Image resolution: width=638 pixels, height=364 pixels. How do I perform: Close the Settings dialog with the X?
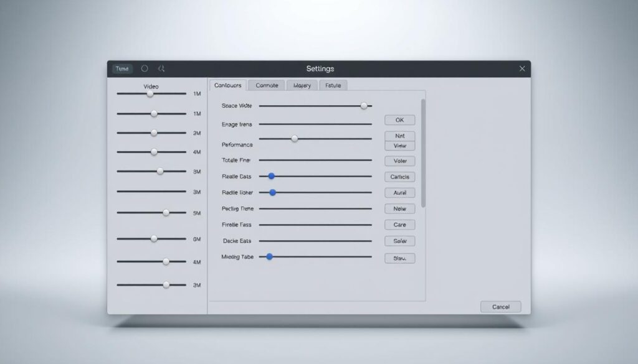[x=522, y=68]
